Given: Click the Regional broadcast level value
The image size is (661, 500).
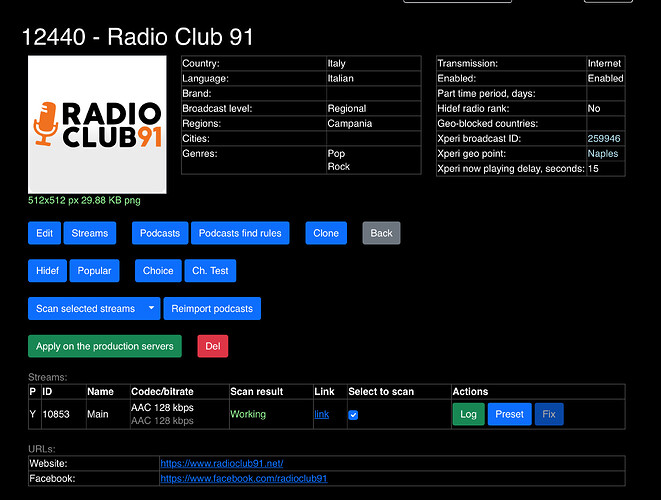Looking at the screenshot, I should pyautogui.click(x=347, y=108).
